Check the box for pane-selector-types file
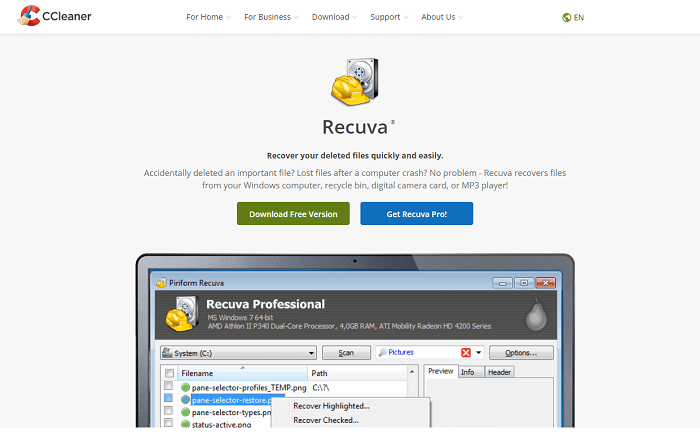 click(x=168, y=410)
